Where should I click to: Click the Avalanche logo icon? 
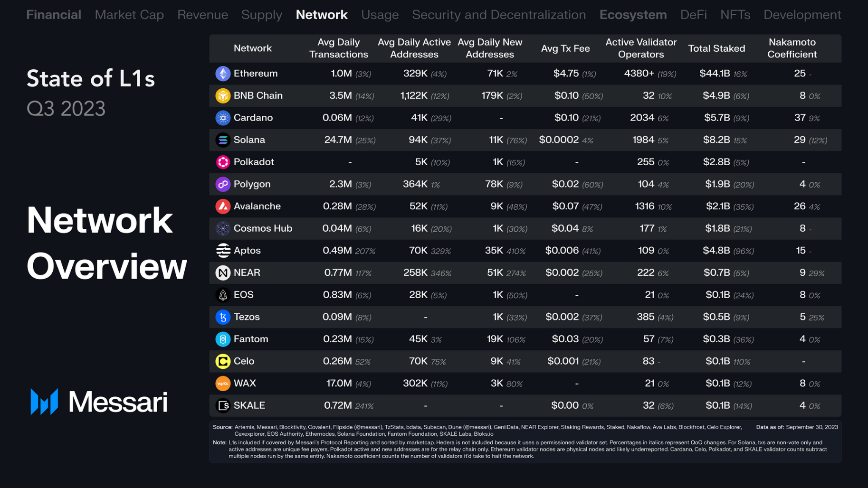(x=223, y=206)
